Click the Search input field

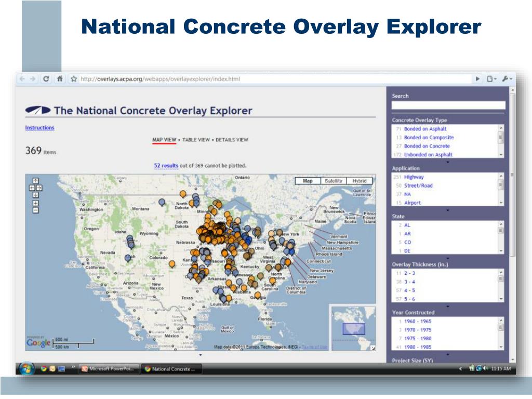coord(448,105)
